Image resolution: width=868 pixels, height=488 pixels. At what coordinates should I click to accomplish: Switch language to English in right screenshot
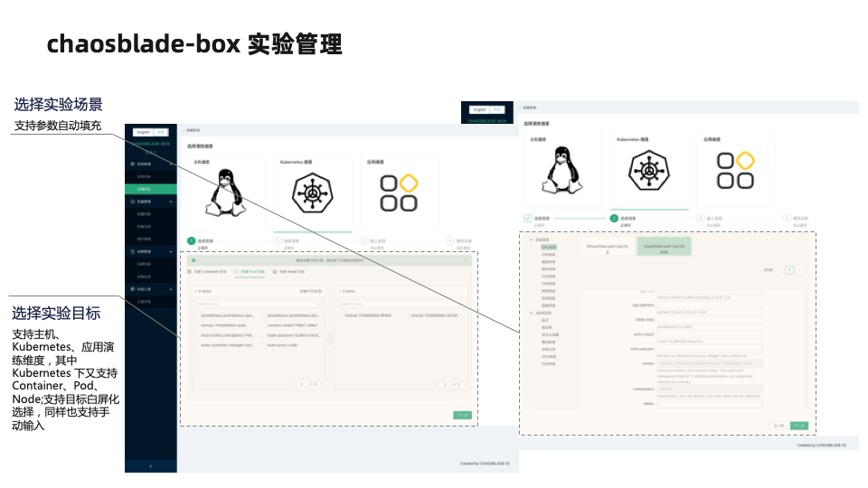pos(480,109)
